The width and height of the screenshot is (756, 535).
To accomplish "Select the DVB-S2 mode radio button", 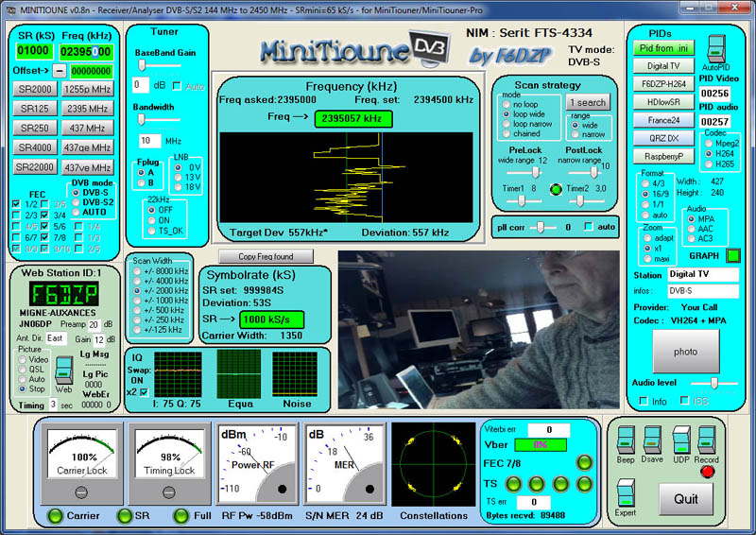I will tap(76, 202).
